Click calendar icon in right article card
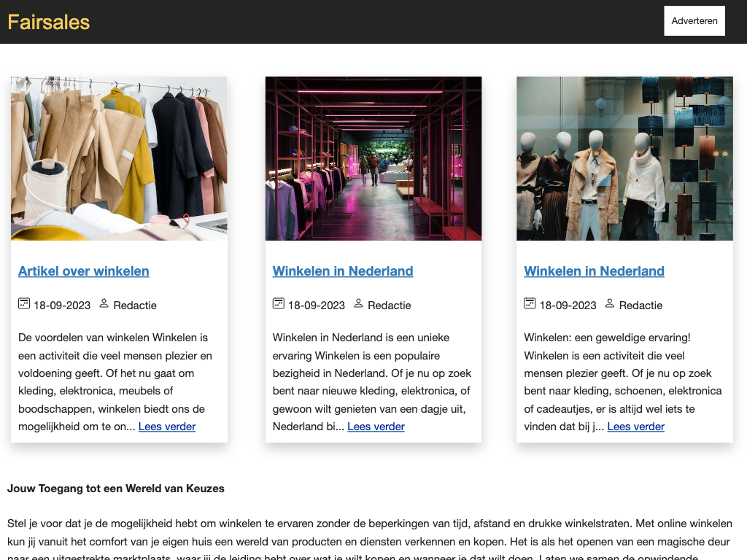The height and width of the screenshot is (560, 747). 530,303
